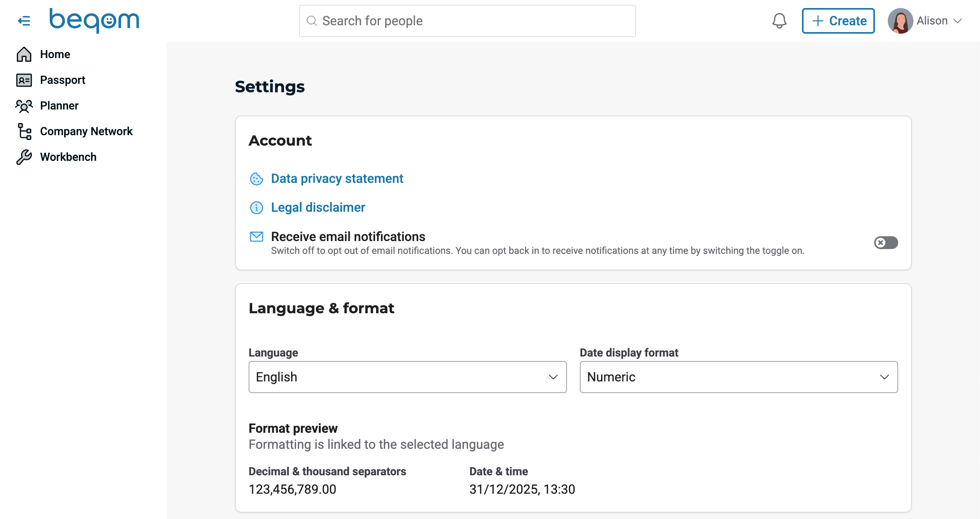Click the beqom logo
This screenshot has width=980, height=519.
coord(94,20)
